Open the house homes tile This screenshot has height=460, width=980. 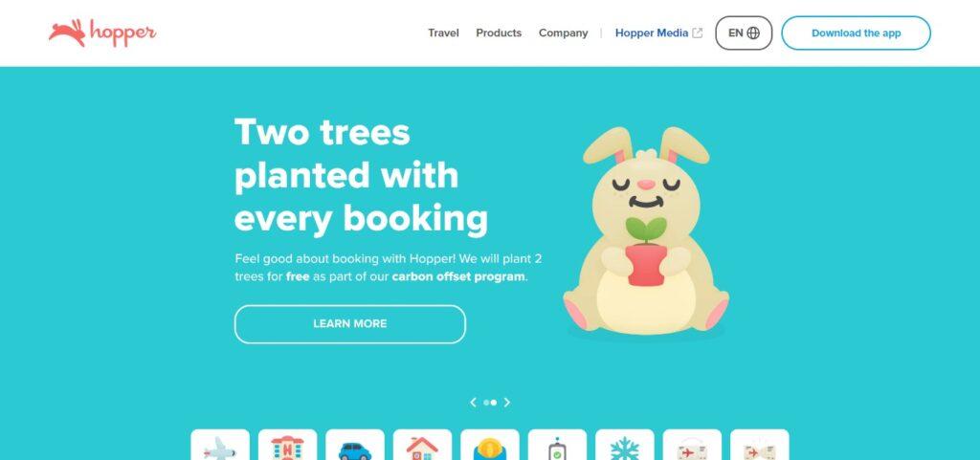(x=422, y=445)
